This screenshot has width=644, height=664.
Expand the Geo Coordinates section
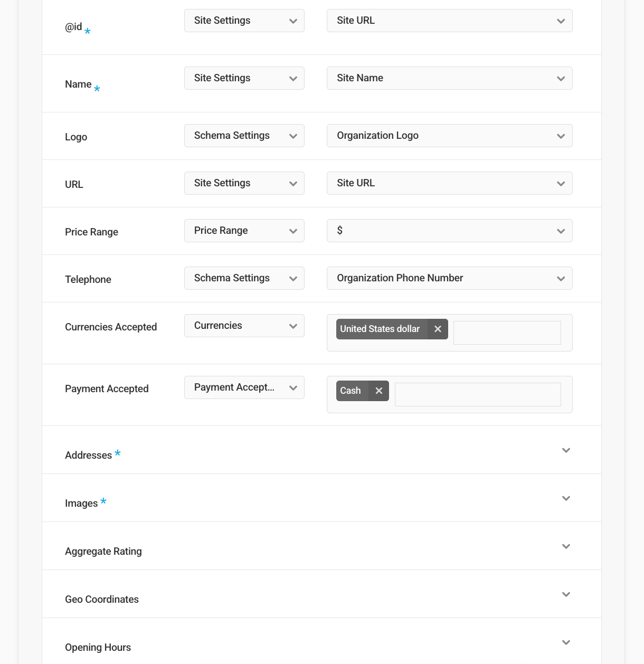click(566, 594)
